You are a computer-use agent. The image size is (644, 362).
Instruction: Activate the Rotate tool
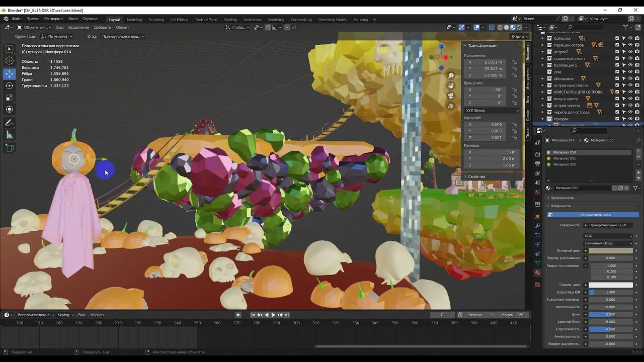point(10,85)
